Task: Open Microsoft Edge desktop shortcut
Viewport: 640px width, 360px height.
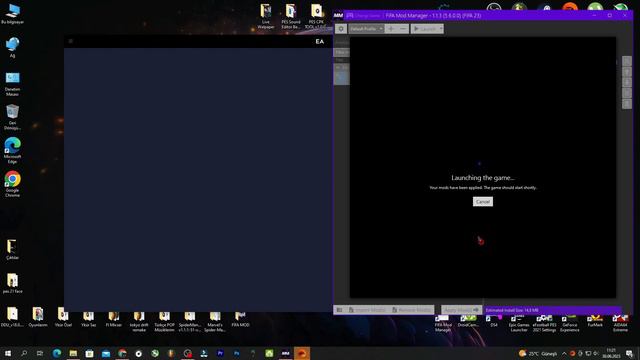Action: tap(12, 151)
